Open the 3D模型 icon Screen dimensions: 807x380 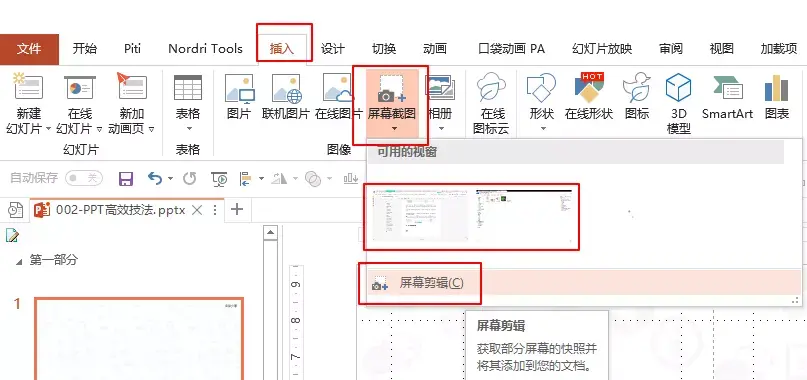(678, 87)
